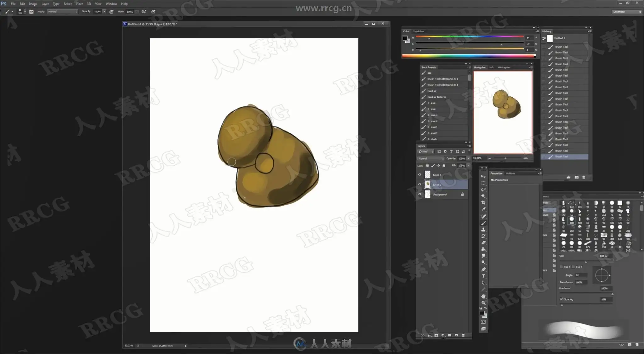Viewport: 644px width, 354px height.
Task: Expand the Essentials workspace dropdown
Action: pos(626,12)
